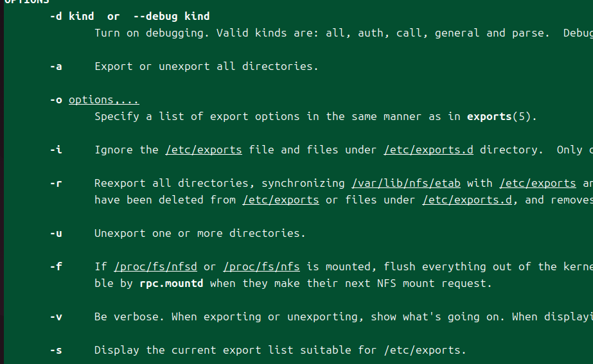
Task: Click the -i option flag
Action: 56,150
